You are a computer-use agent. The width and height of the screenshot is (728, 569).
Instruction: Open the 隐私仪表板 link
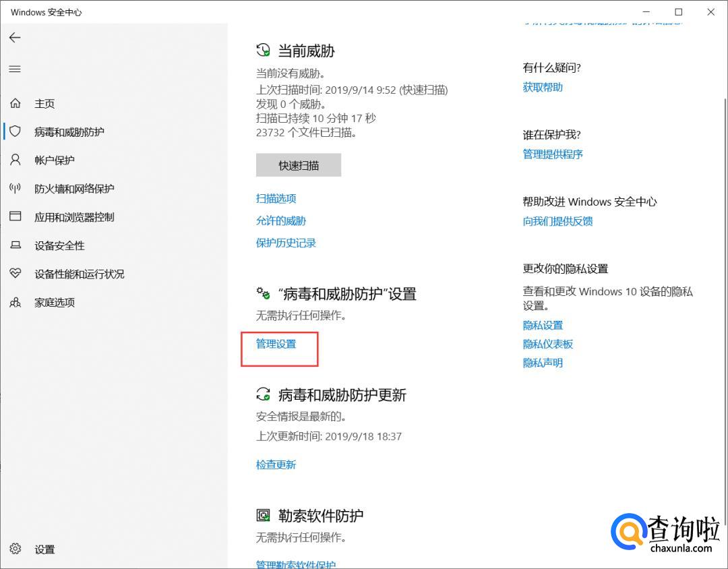[548, 345]
